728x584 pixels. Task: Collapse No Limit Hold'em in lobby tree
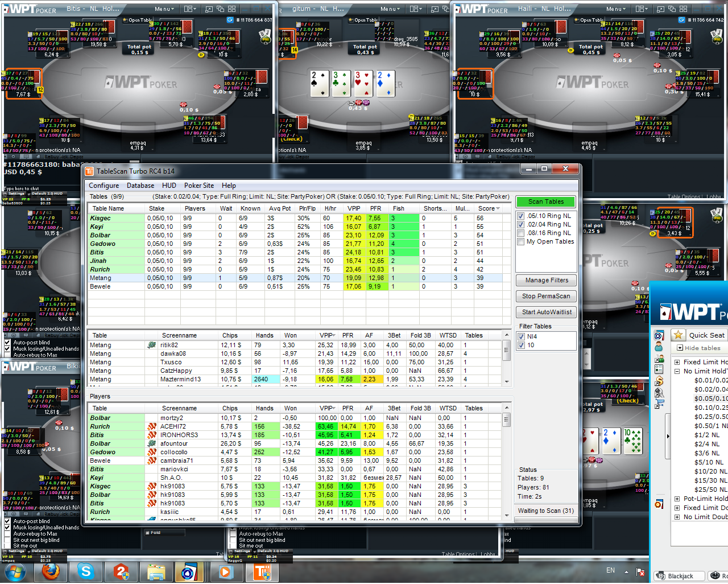677,371
